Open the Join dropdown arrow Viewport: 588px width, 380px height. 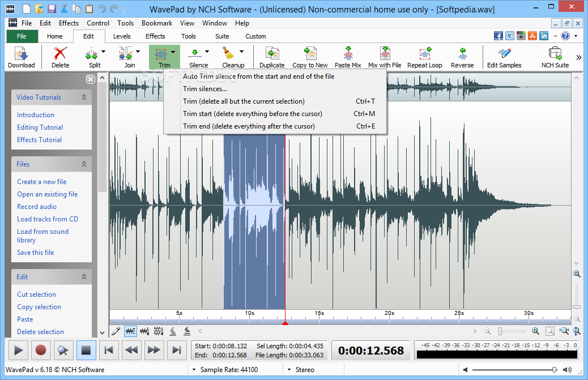138,52
